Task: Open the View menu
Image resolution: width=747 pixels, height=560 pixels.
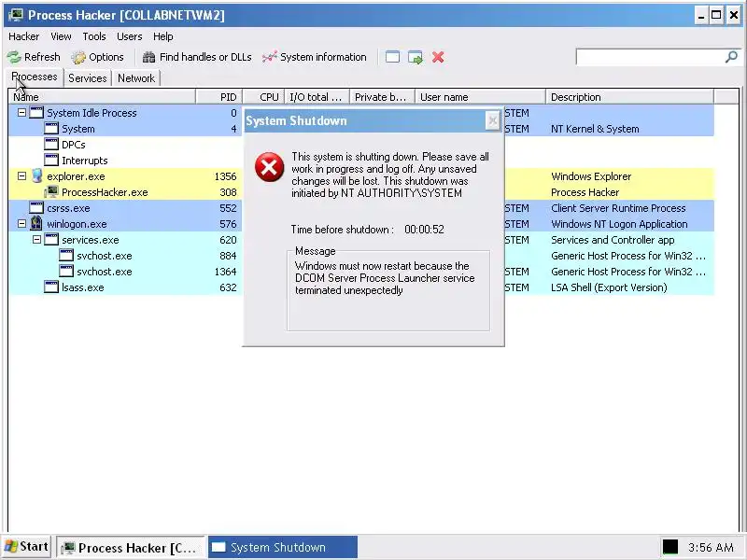Action: click(x=61, y=36)
